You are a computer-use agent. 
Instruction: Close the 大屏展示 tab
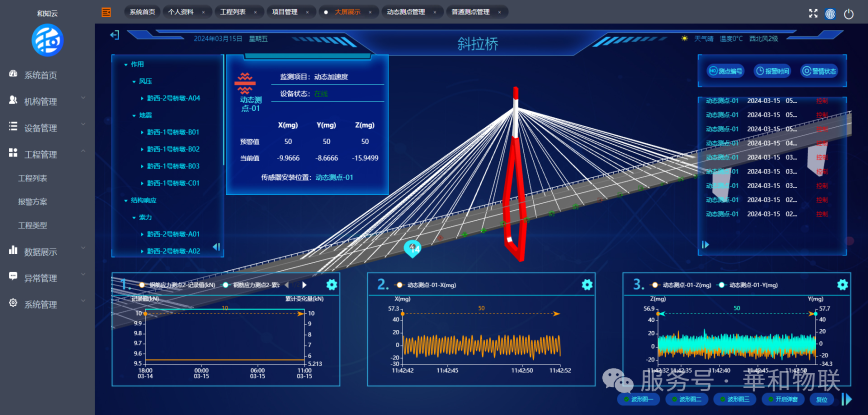coord(372,12)
